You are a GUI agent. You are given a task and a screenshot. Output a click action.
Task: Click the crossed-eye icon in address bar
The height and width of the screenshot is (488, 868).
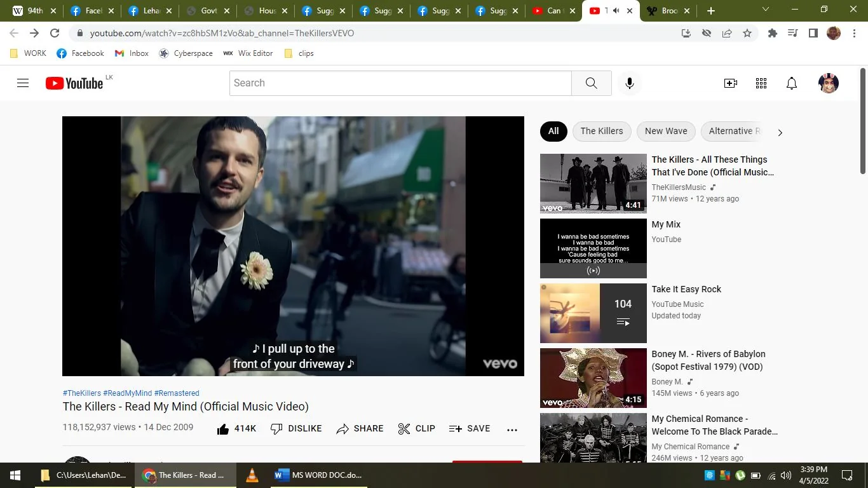pyautogui.click(x=707, y=33)
